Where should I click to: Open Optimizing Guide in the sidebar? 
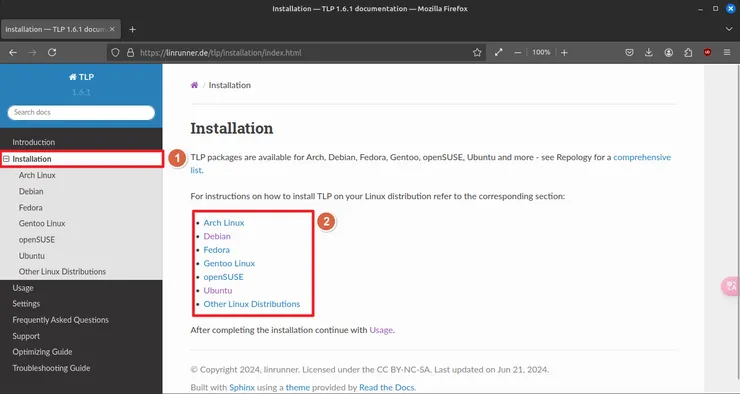coord(42,352)
